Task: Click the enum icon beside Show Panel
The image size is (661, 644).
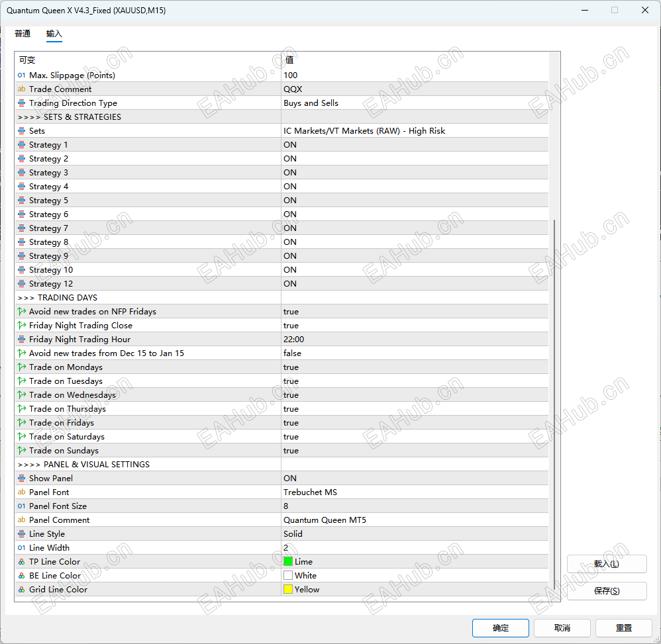Action: tap(21, 479)
